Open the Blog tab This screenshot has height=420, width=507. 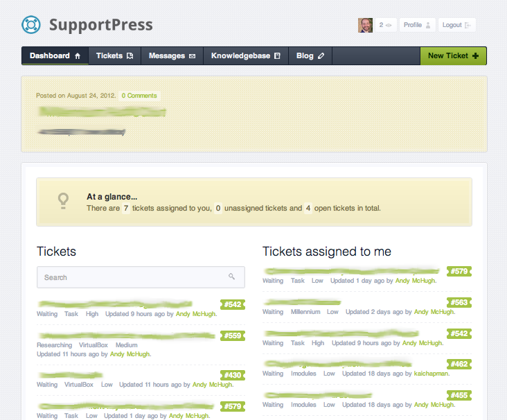[310, 55]
